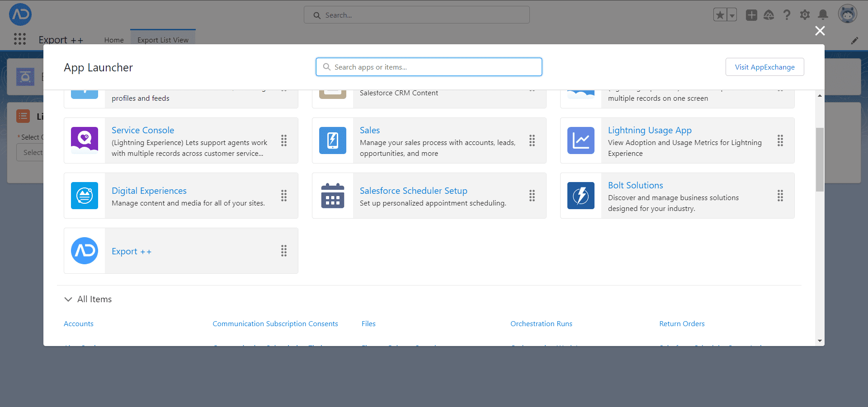Viewport: 868px width, 407px height.
Task: Click the Salesforce Scheduler Setup drag handle
Action: (x=532, y=196)
